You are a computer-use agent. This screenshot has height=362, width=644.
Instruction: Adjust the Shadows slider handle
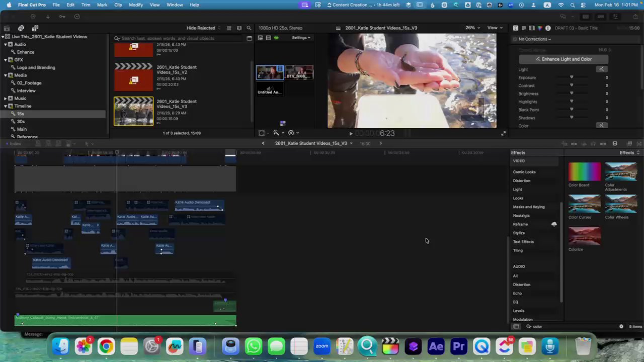pyautogui.click(x=572, y=118)
